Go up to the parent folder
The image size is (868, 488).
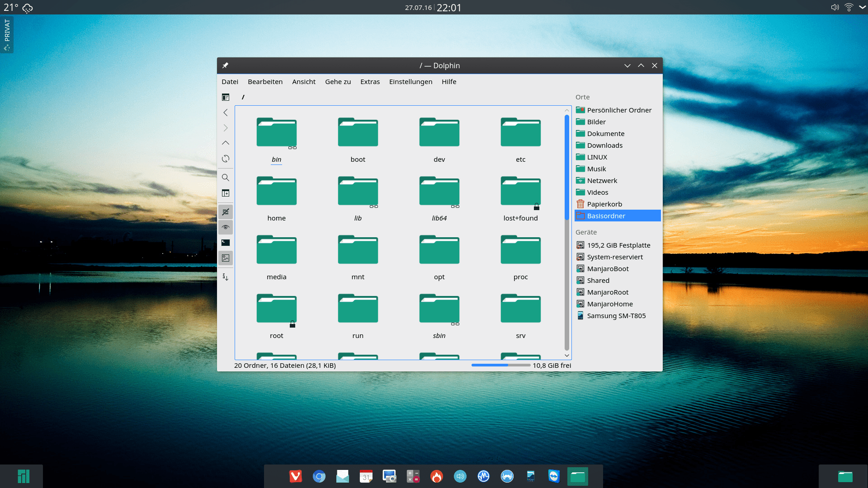point(226,143)
